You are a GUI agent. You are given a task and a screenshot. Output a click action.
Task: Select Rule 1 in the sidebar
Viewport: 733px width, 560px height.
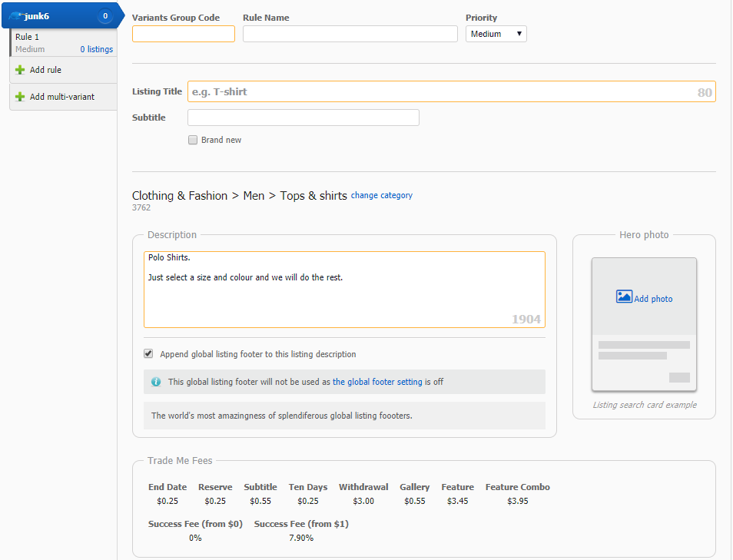coord(64,43)
